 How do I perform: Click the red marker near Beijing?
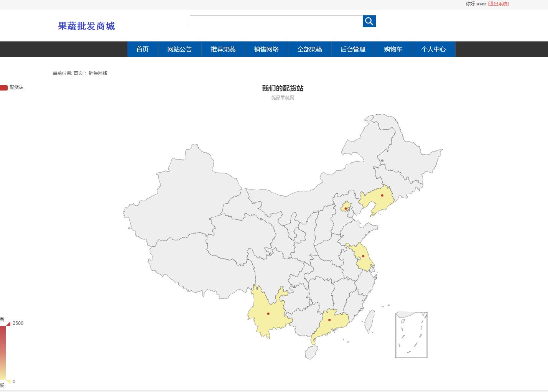pyautogui.click(x=346, y=208)
